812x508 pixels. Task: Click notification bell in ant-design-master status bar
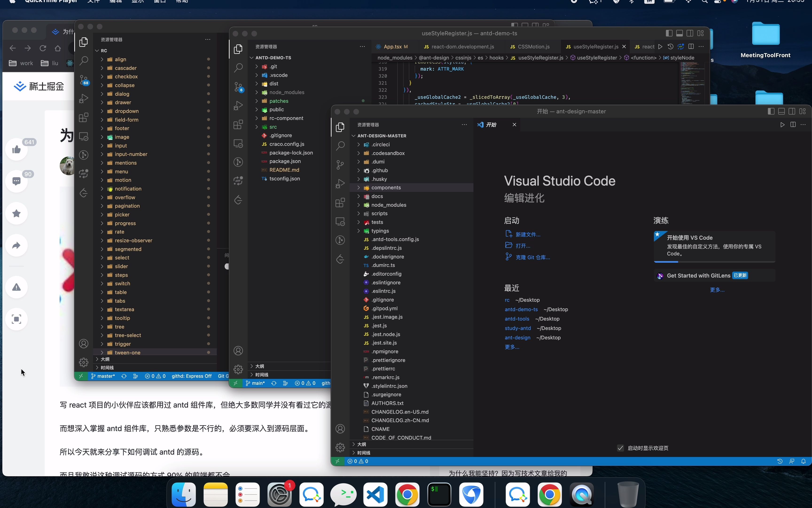[x=803, y=461]
